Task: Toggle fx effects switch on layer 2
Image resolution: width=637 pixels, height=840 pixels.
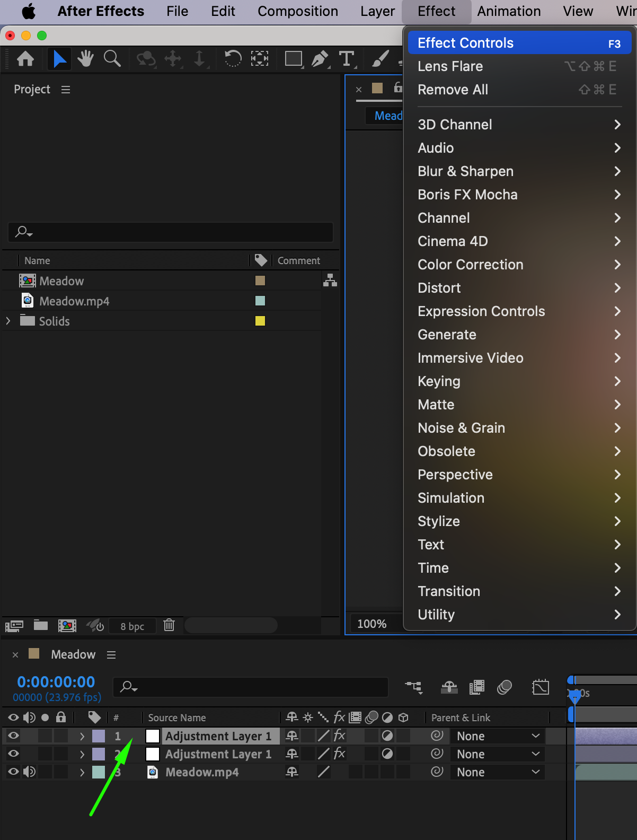Action: (x=340, y=754)
